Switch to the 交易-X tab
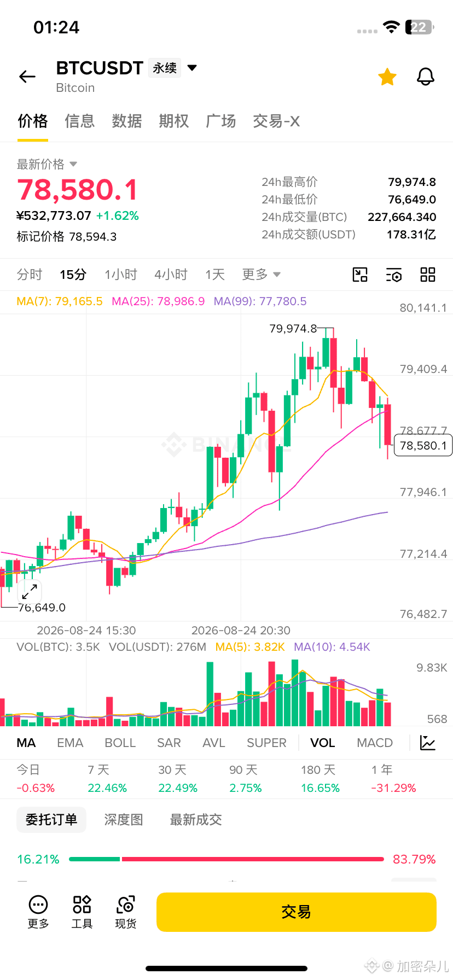453x980 pixels. (x=276, y=121)
